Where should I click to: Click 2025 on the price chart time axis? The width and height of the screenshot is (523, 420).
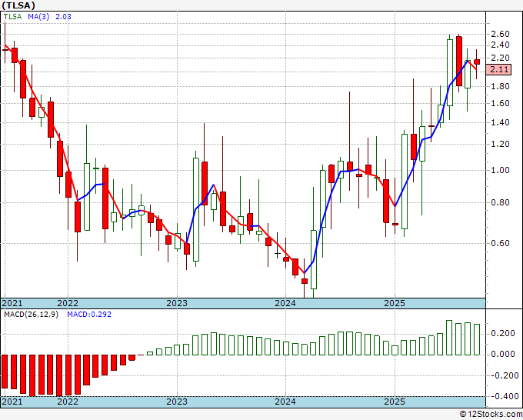(x=395, y=303)
